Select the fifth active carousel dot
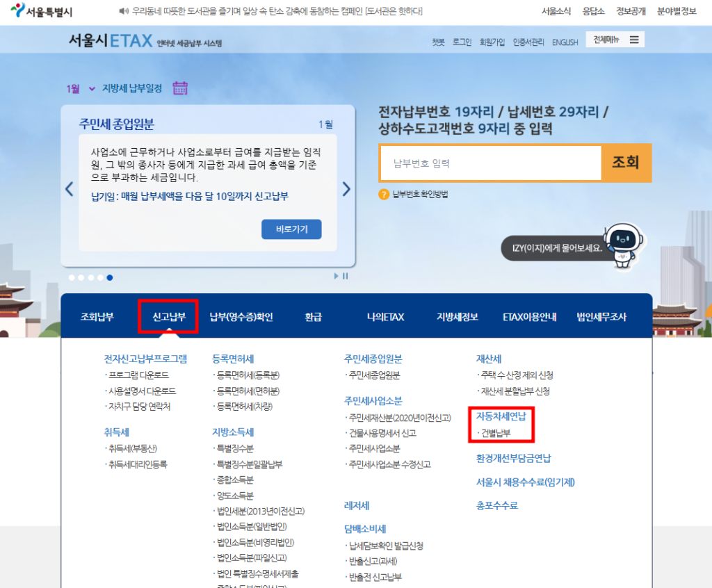This screenshot has width=712, height=588. (x=110, y=277)
